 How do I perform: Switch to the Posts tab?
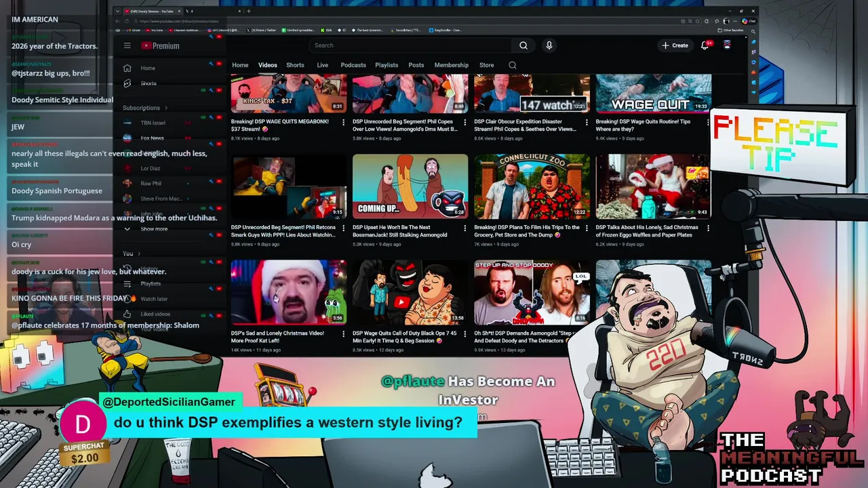(416, 65)
